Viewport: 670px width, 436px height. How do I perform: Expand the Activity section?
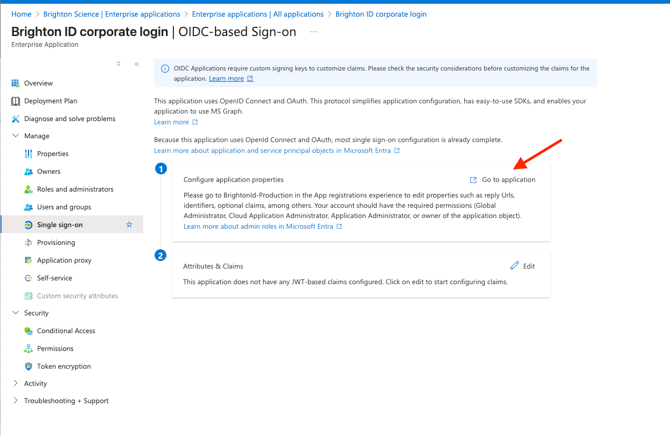(x=15, y=383)
